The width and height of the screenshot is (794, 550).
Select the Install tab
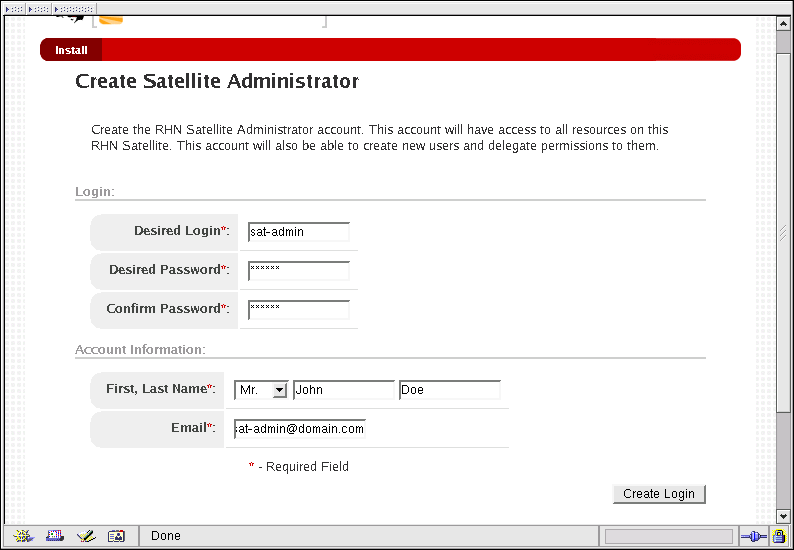coord(71,50)
